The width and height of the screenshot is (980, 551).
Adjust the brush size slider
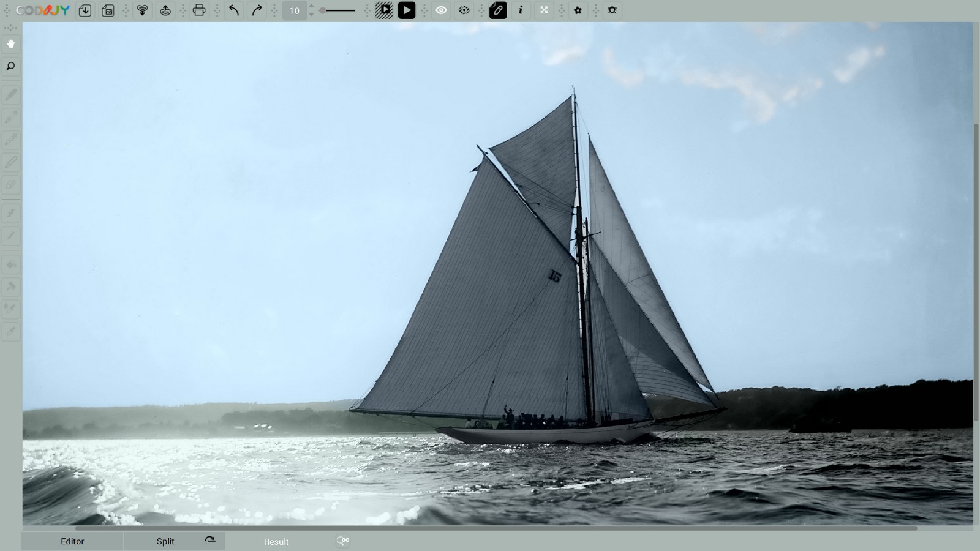(x=338, y=10)
